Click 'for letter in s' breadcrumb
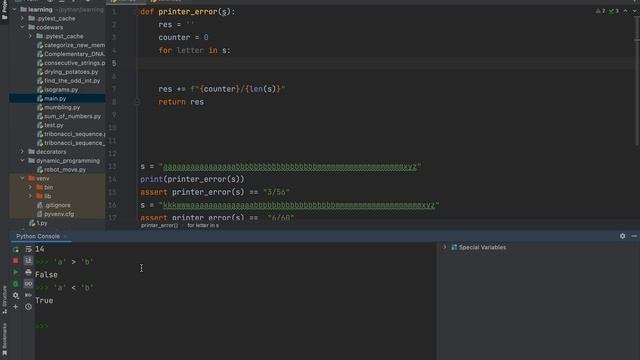The width and height of the screenshot is (640, 360). [203, 225]
